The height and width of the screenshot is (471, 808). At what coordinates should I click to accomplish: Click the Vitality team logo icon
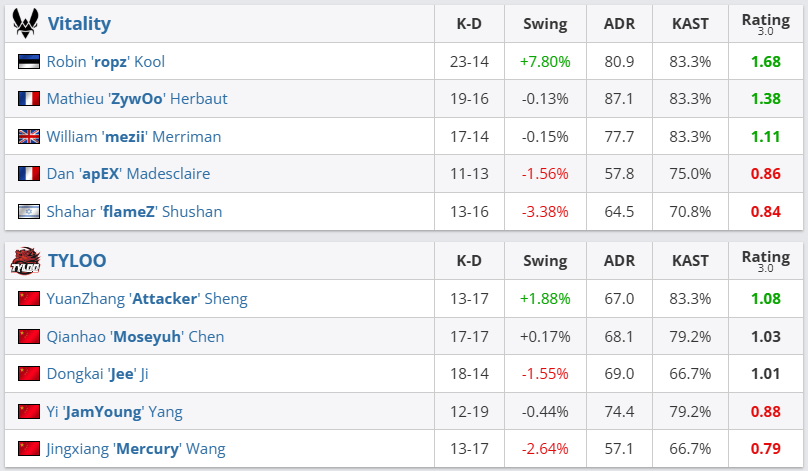click(24, 23)
